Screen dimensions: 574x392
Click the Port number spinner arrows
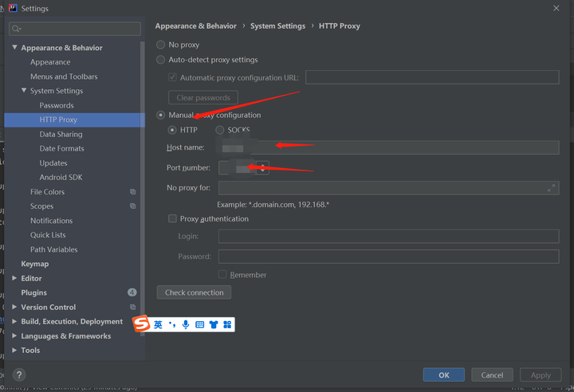pos(263,167)
